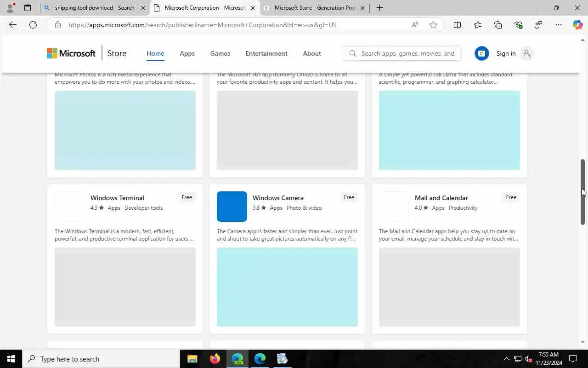Open Windows Camera app title

[x=278, y=198]
